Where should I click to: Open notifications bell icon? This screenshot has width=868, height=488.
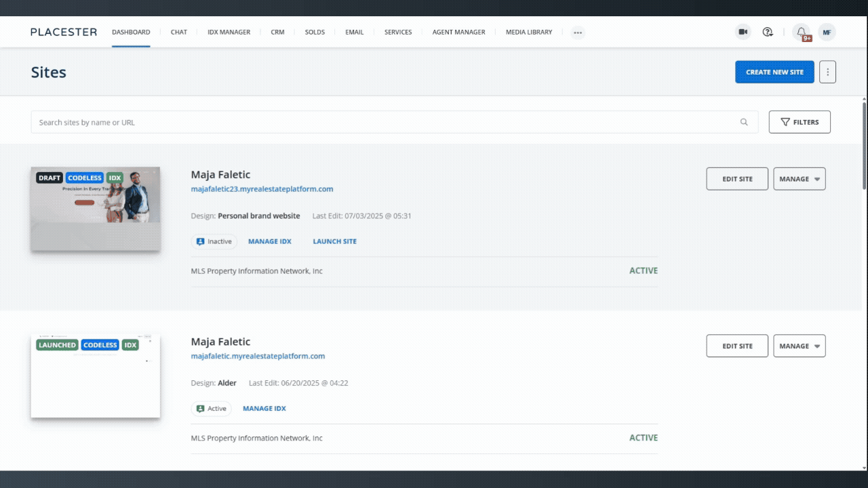[802, 32]
